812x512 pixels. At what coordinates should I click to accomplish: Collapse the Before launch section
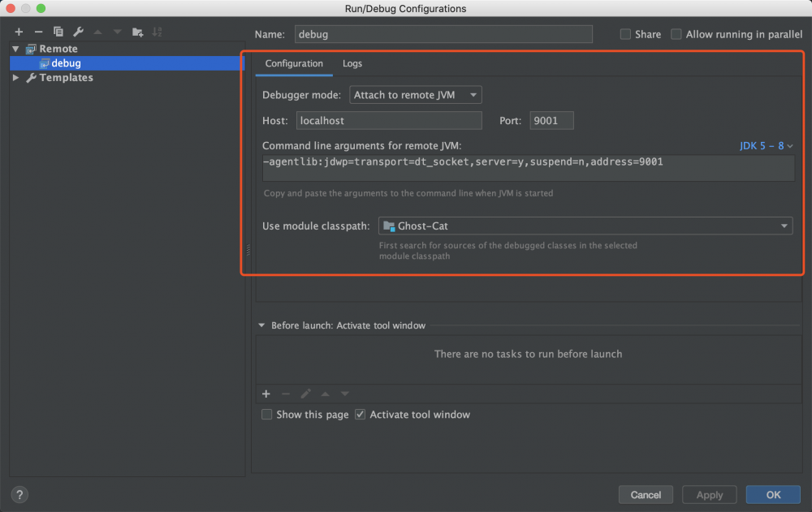coord(261,325)
